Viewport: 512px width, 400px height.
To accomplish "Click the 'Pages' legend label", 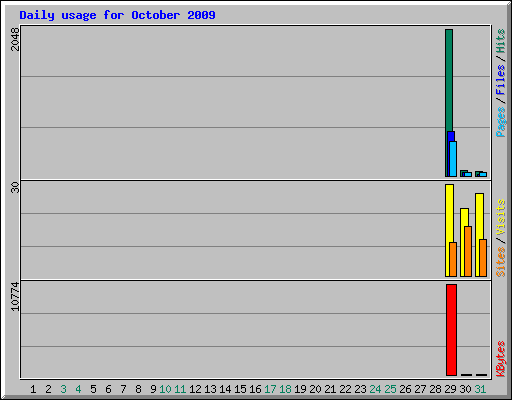I will 500,122.
